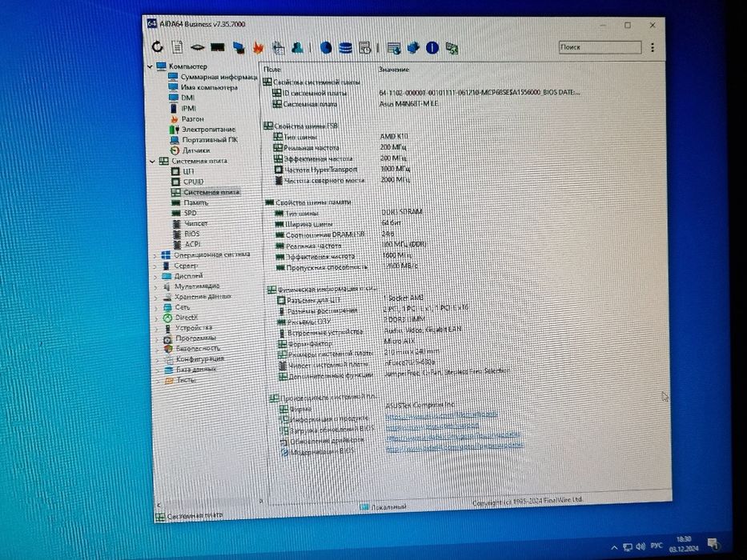The image size is (747, 560).
Task: Open the Загрузка обновлений BIOS link
Action: 432,426
